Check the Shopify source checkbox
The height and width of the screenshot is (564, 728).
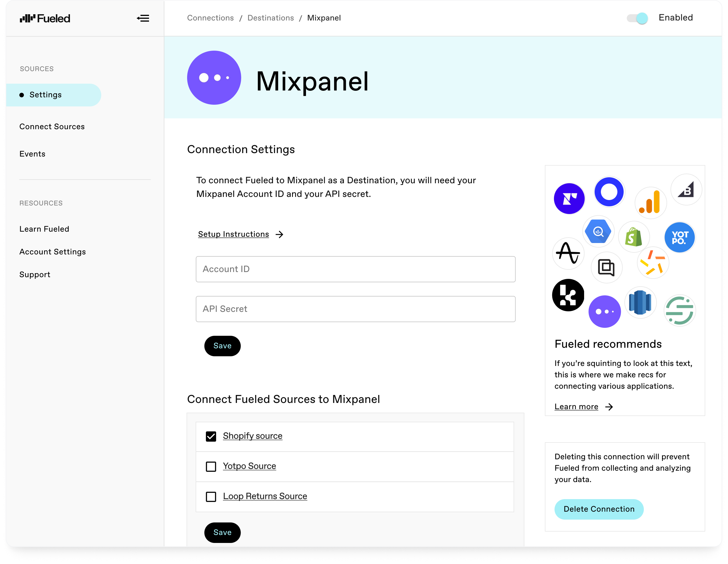[x=211, y=436]
